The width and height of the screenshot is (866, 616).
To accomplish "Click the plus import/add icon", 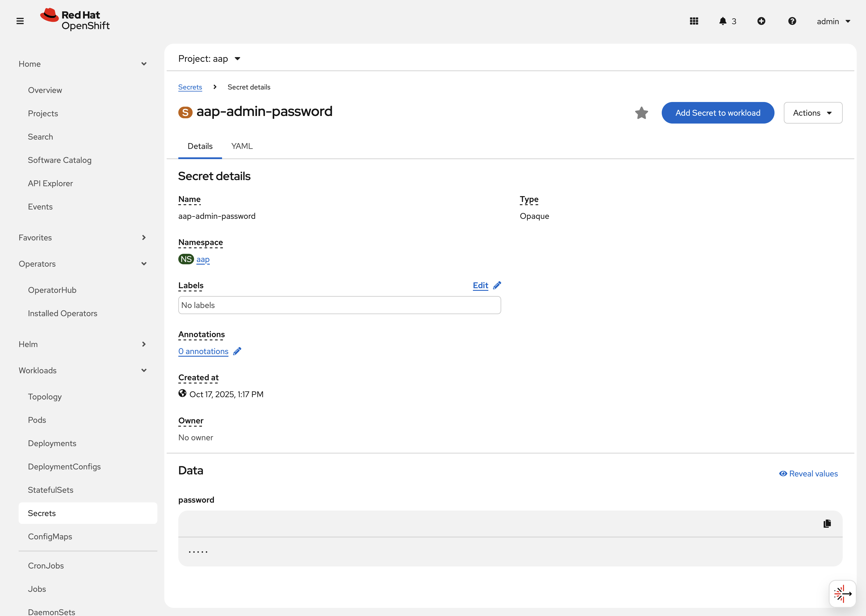I will point(761,21).
